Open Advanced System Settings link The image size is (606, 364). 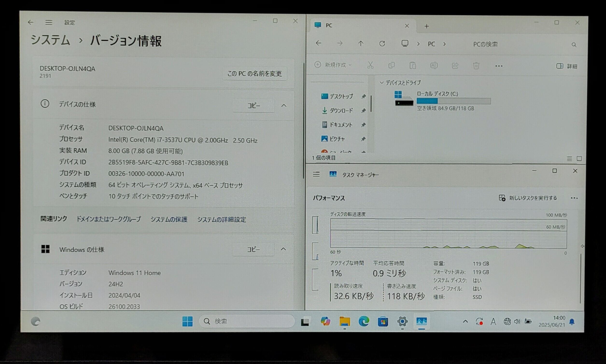click(x=222, y=219)
